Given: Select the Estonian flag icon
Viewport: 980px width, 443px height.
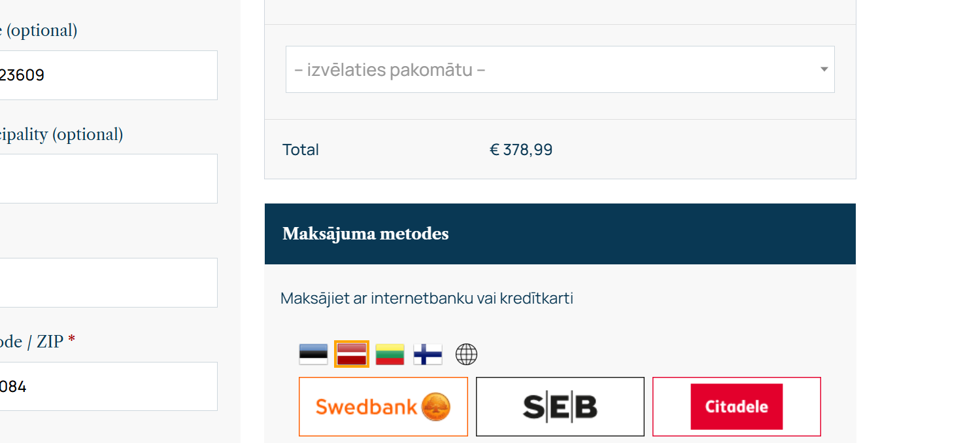Looking at the screenshot, I should (313, 355).
